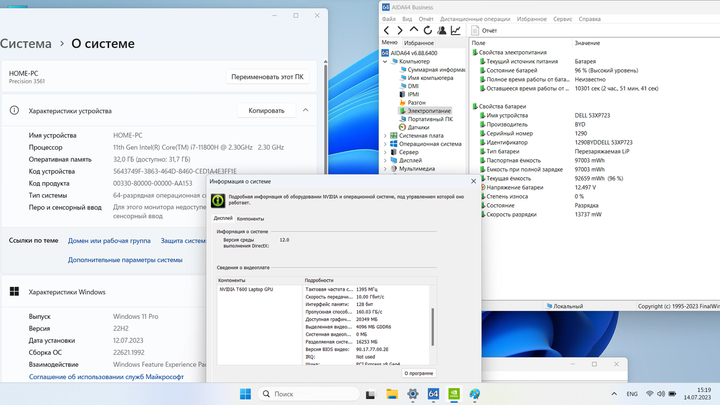Open Отчёт menu in AIDA64 menu bar
Image resolution: width=720 pixels, height=405 pixels.
click(x=426, y=19)
